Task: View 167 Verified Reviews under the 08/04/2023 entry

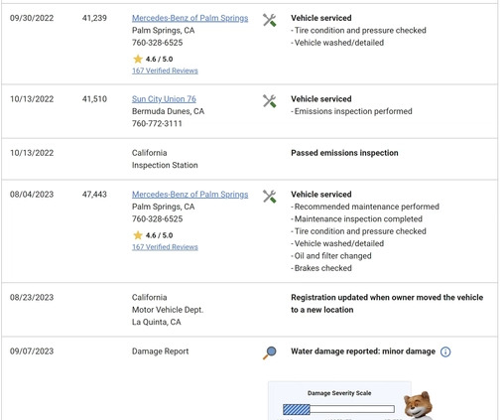Action: tap(165, 247)
